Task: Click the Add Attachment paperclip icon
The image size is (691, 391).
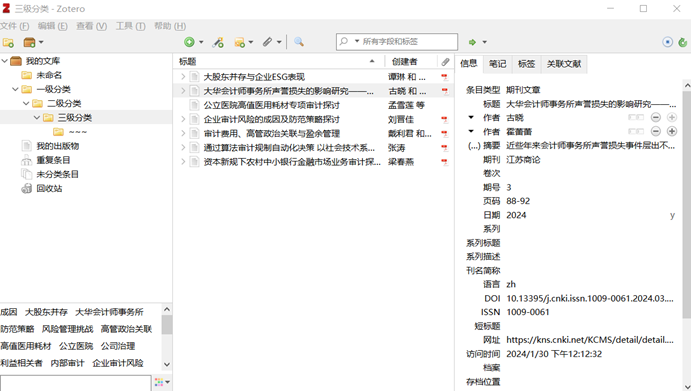Action: pos(267,42)
